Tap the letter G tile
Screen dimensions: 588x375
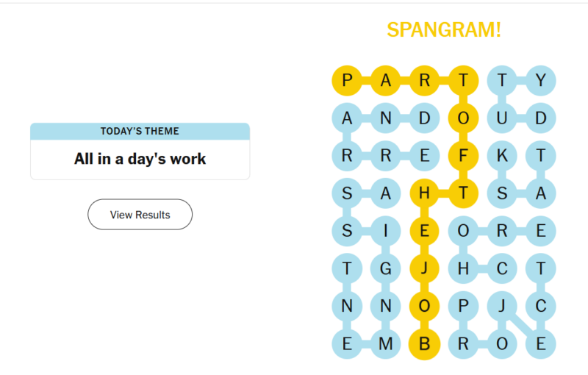pyautogui.click(x=385, y=268)
